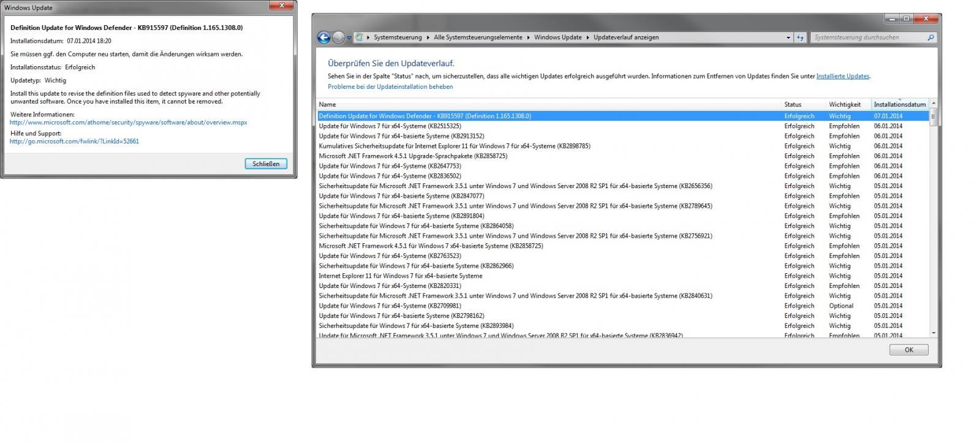
Task: Click 'Systemsteuerung' breadcrumb
Action: 398,37
